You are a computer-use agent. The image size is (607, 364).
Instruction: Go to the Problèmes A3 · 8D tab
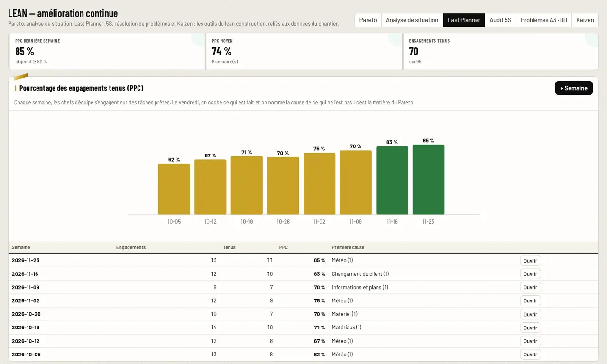click(x=543, y=20)
